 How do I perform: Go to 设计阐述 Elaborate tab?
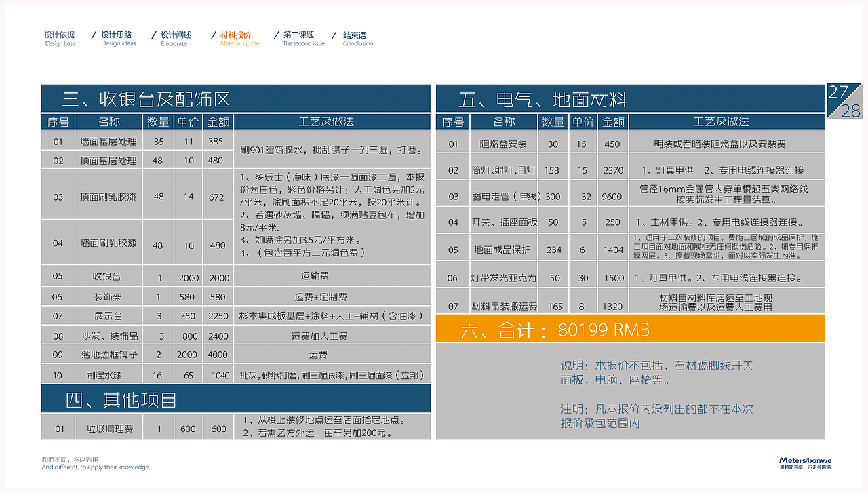click(x=176, y=39)
